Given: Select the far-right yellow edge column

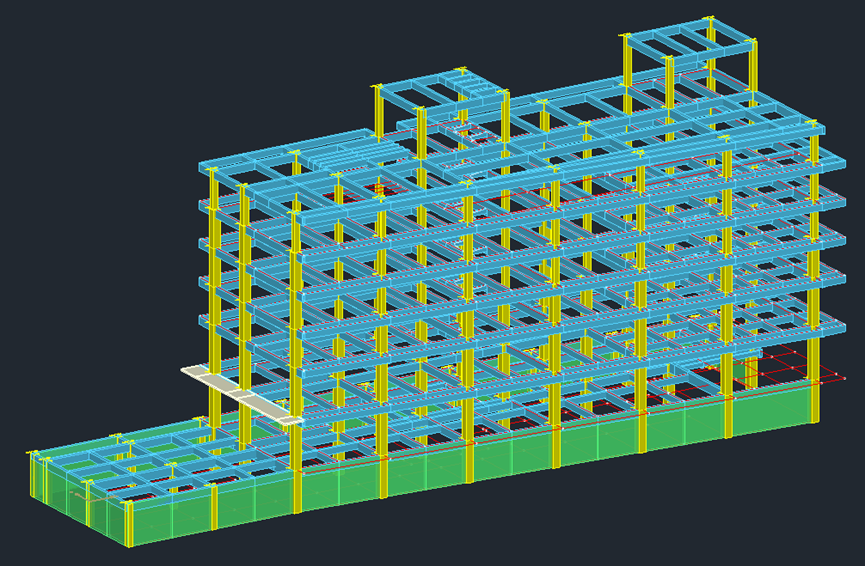Looking at the screenshot, I should 812,300.
